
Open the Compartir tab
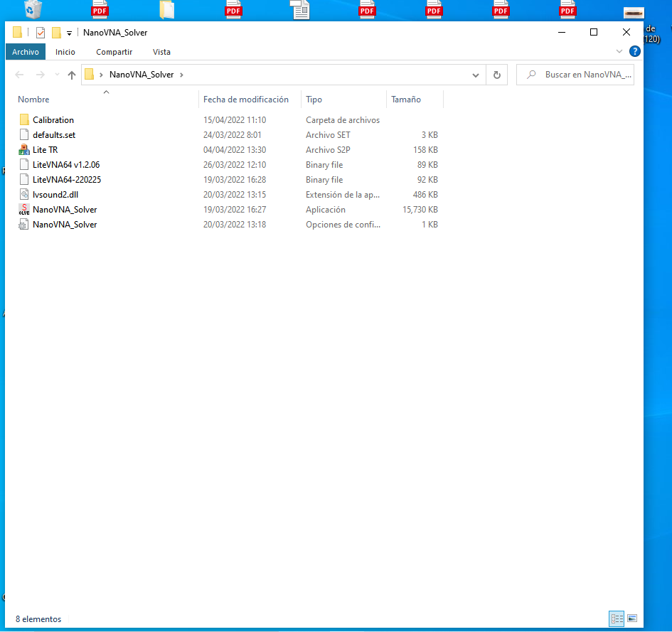[114, 52]
